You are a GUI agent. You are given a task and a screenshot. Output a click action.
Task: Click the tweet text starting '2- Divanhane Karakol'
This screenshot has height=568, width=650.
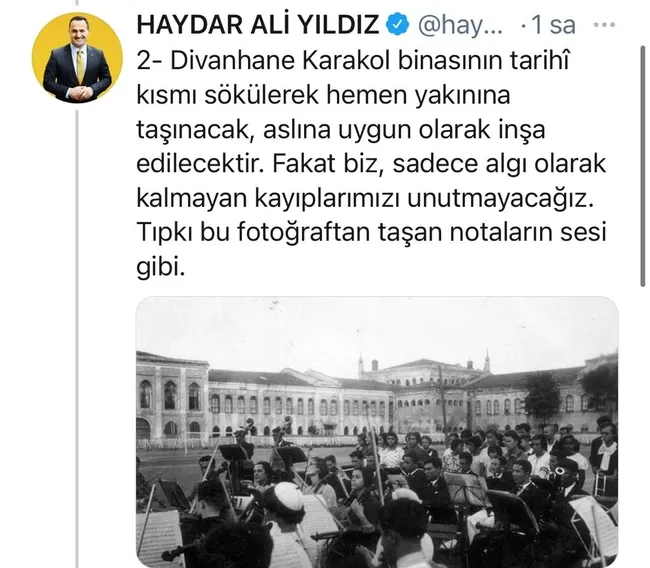(371, 164)
